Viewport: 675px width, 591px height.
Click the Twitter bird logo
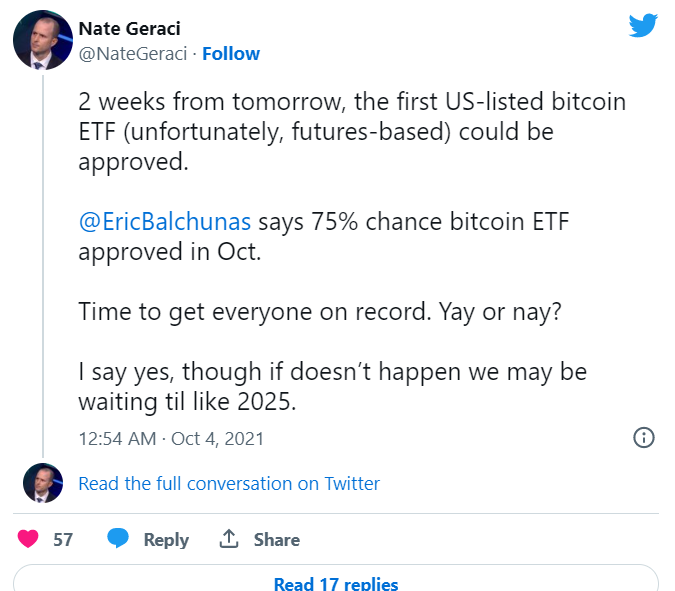tap(643, 26)
